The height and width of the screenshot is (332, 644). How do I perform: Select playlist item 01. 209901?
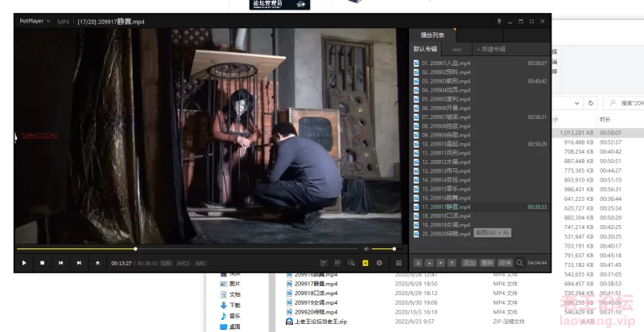480,64
